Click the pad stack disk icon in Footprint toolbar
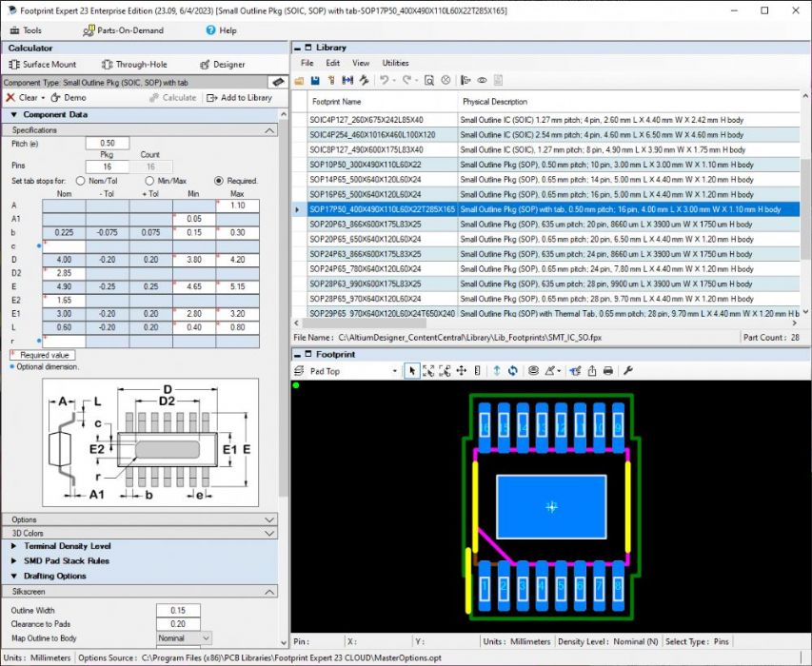 533,370
